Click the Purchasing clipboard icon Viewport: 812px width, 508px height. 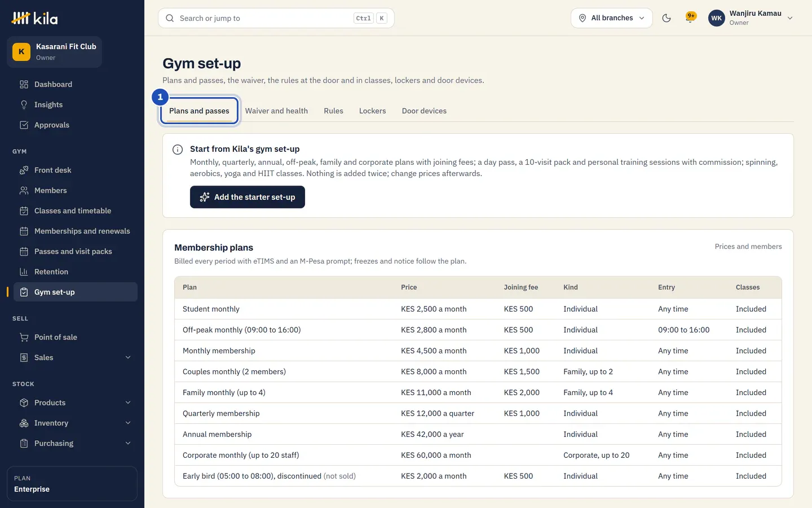click(24, 443)
